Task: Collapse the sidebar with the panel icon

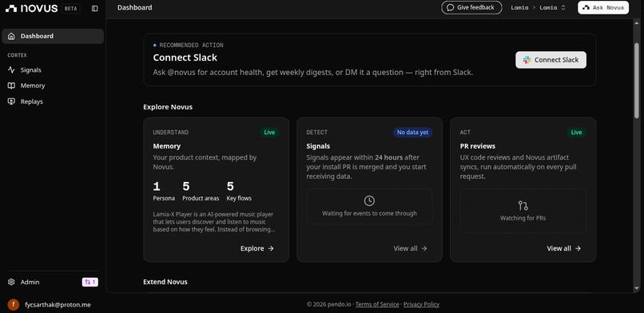Action: [95, 8]
